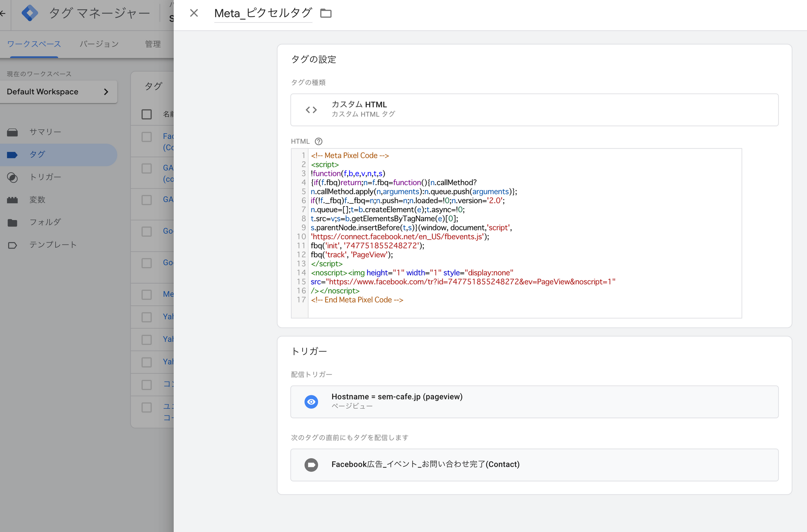This screenshot has height=532, width=807.
Task: Select タグ in the sidebar
Action: click(59, 154)
